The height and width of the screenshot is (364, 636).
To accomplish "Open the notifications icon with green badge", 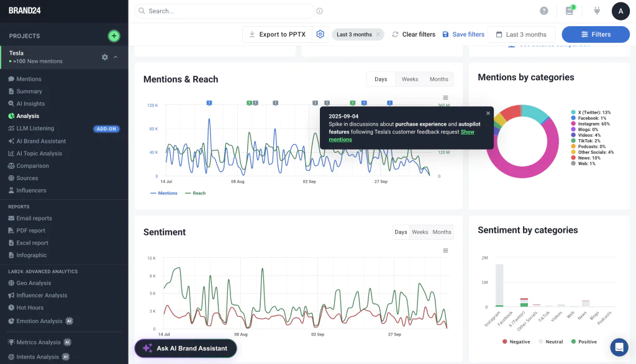I will 570,11.
